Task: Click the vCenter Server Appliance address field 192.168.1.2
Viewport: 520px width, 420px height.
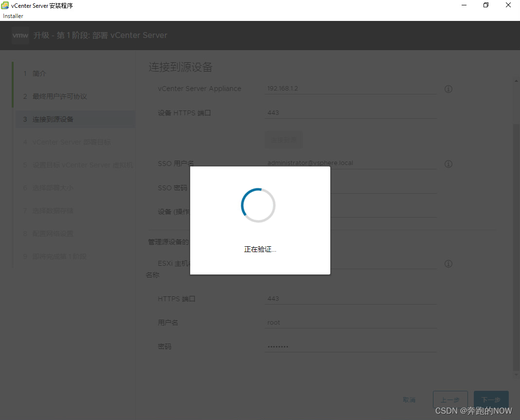Action: tap(351, 89)
